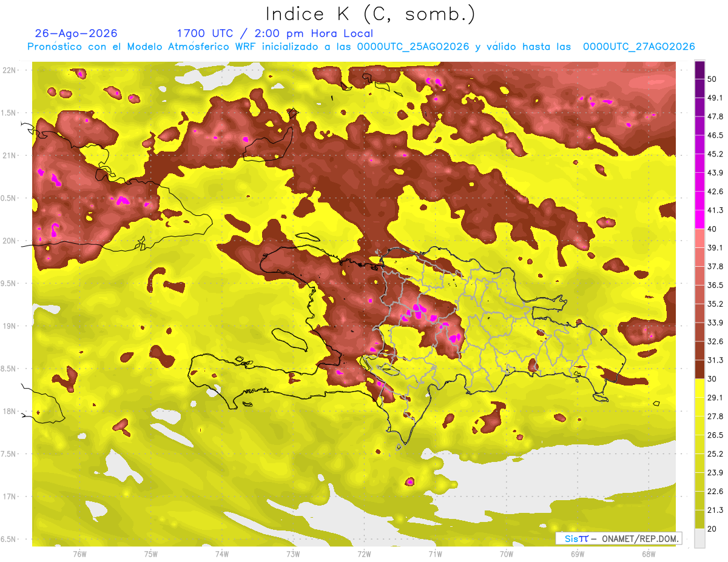Screen dimensions: 728x562
Task: Click the '68W' longitude axis label
Action: pyautogui.click(x=649, y=554)
